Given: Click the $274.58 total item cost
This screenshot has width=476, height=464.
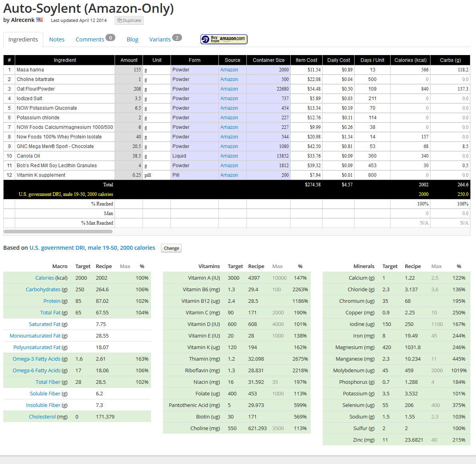Looking at the screenshot, I should [x=313, y=185].
